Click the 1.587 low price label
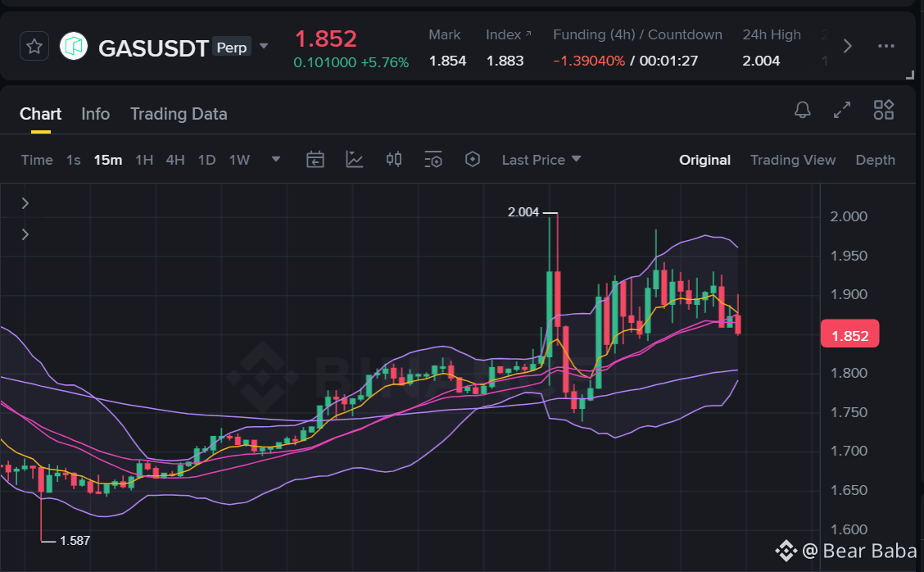Image resolution: width=924 pixels, height=572 pixels. coord(75,540)
